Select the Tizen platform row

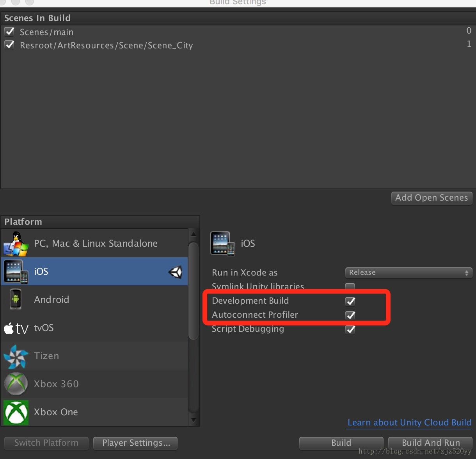click(x=95, y=356)
